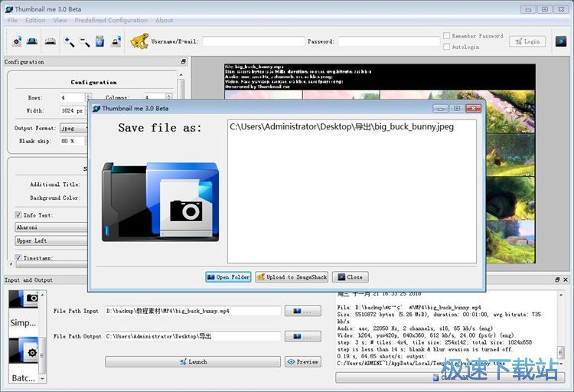
Task: Click the Preview button
Action: pyautogui.click(x=303, y=361)
